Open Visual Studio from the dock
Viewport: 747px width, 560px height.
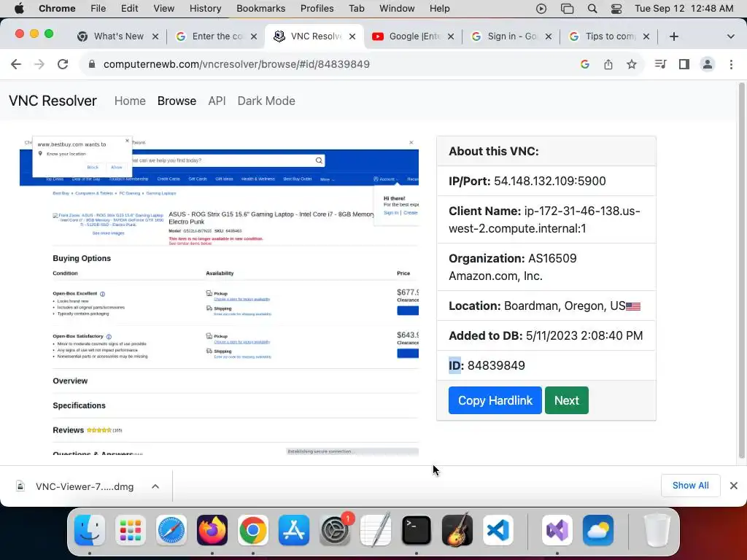557,530
